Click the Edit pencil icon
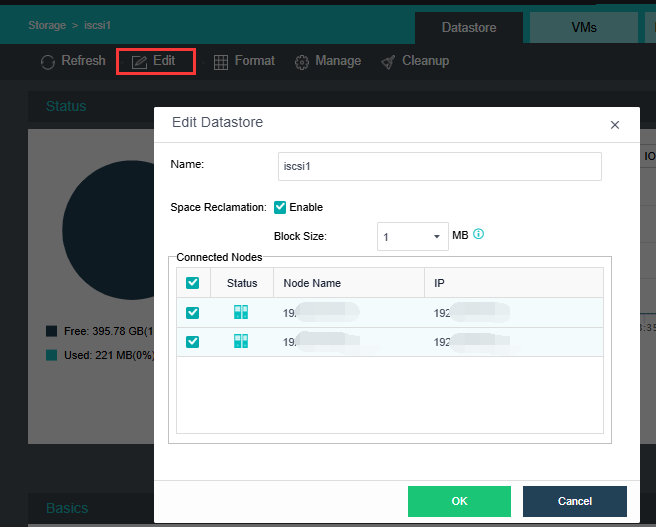 [139, 62]
